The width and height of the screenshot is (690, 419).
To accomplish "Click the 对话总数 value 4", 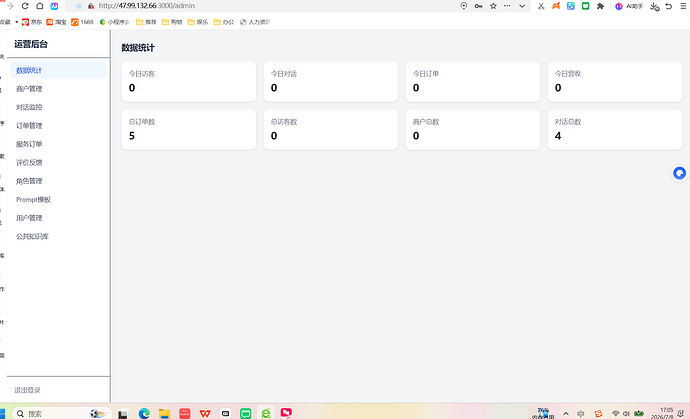I will [x=558, y=136].
